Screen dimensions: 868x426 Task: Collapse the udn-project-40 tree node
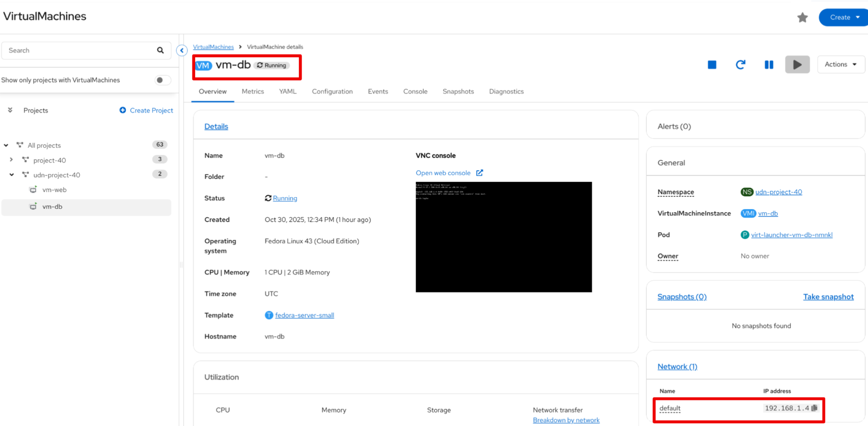(x=11, y=175)
